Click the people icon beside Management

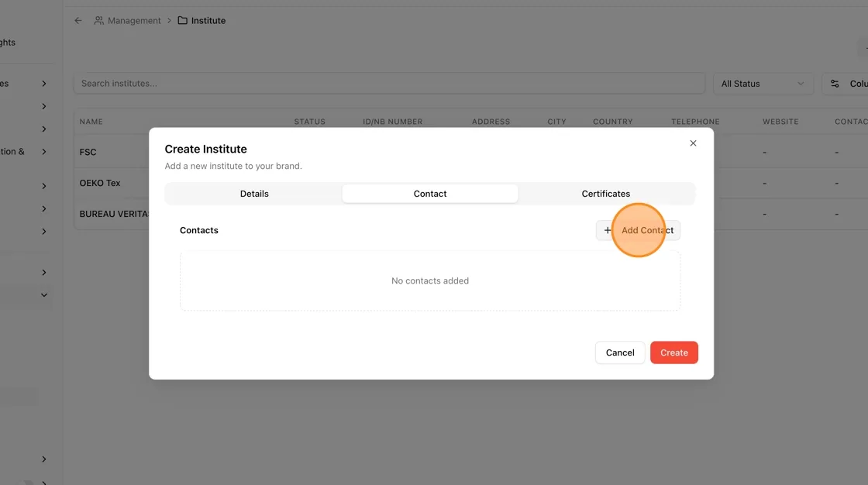(98, 20)
